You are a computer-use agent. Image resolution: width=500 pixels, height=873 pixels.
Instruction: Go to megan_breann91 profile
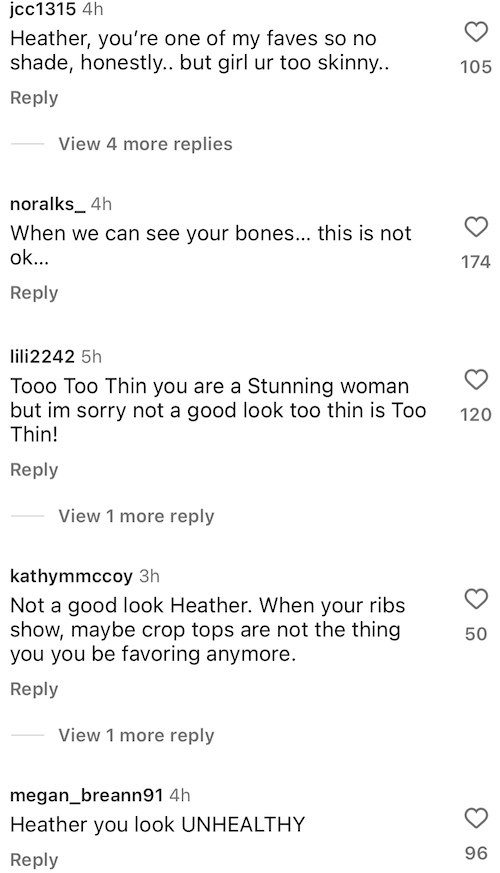point(86,795)
